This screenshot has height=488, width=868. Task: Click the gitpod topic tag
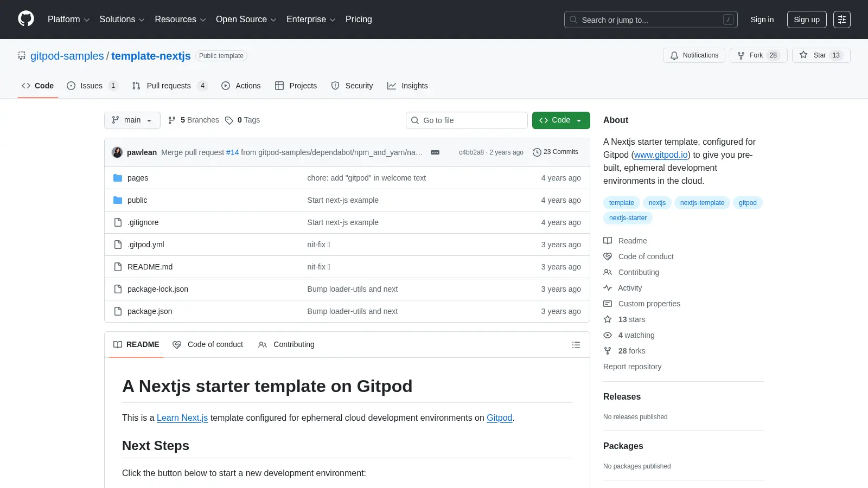click(x=748, y=203)
